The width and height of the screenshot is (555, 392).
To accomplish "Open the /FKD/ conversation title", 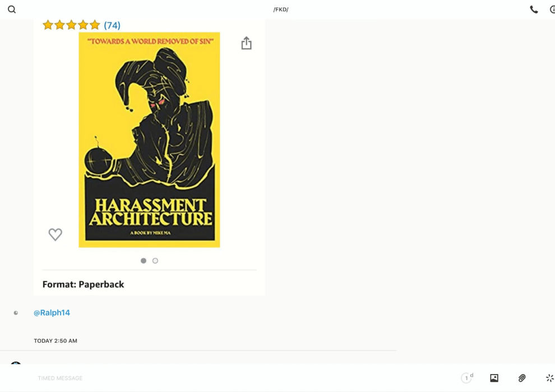I will [280, 10].
